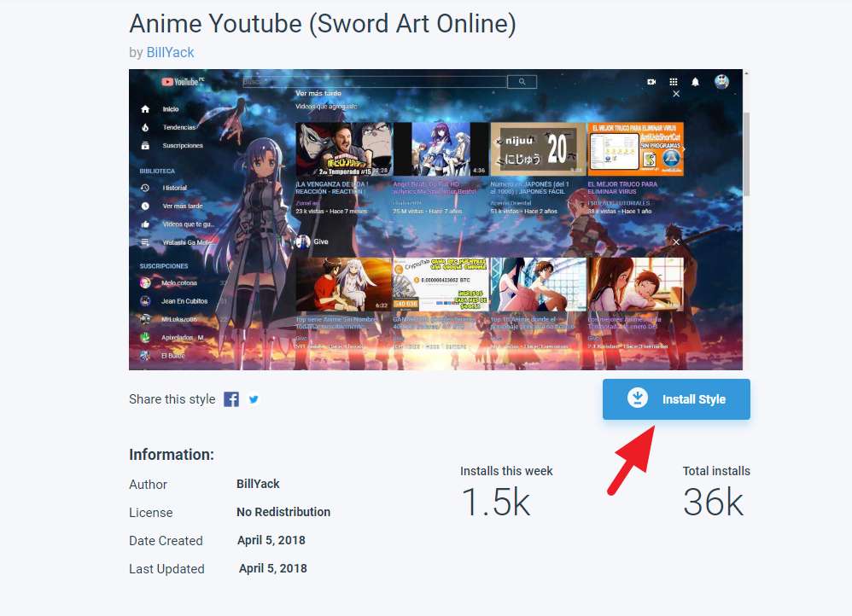The height and width of the screenshot is (616, 852).
Task: Click the Tendencias flame icon
Action: click(x=145, y=127)
